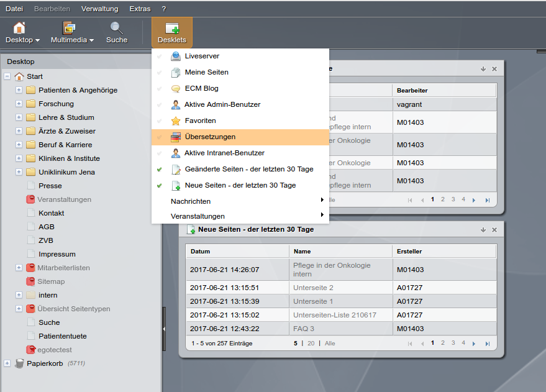
Task: Enable the Aktive Admin-Benutzer desklet
Action: pyautogui.click(x=159, y=104)
